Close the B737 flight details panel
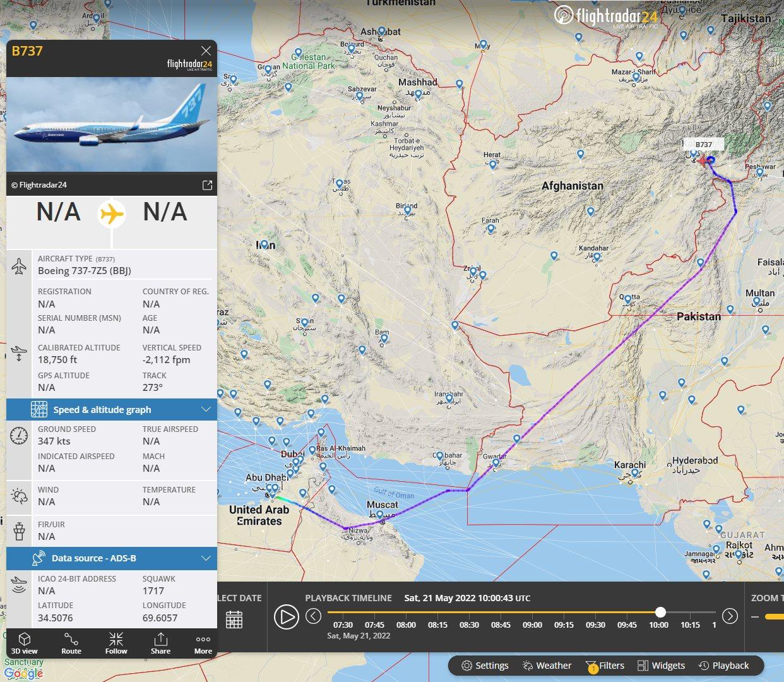The image size is (784, 682). 206,51
